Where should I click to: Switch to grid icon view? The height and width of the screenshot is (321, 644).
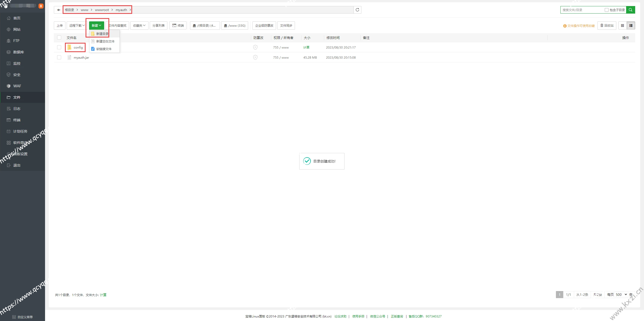click(x=622, y=25)
